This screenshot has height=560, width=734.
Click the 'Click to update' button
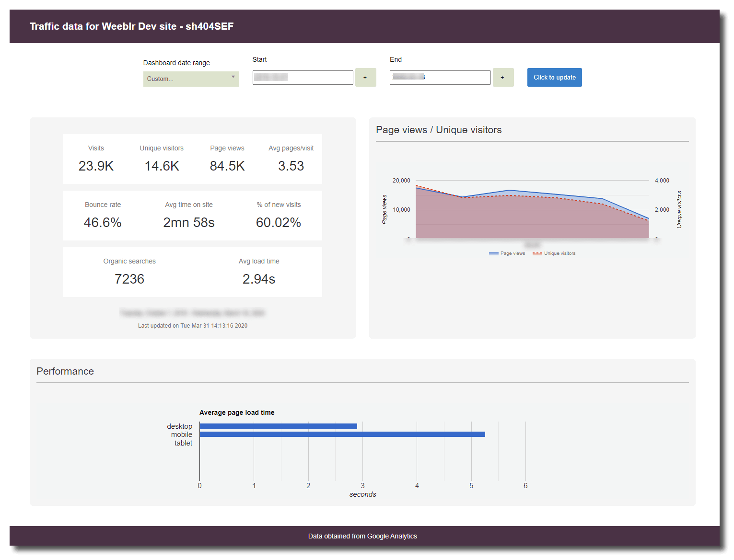coord(555,77)
